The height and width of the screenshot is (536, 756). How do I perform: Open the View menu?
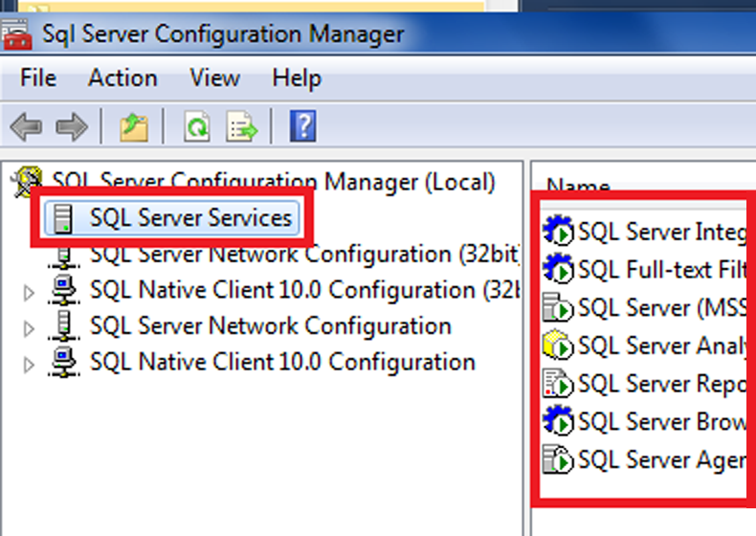[x=214, y=78]
